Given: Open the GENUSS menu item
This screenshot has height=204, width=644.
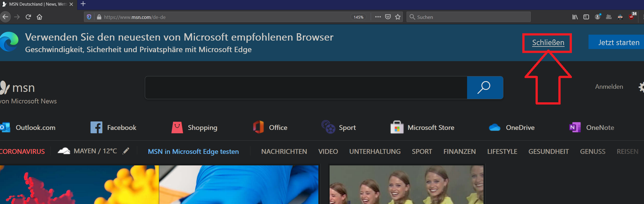Looking at the screenshot, I should coord(592,152).
